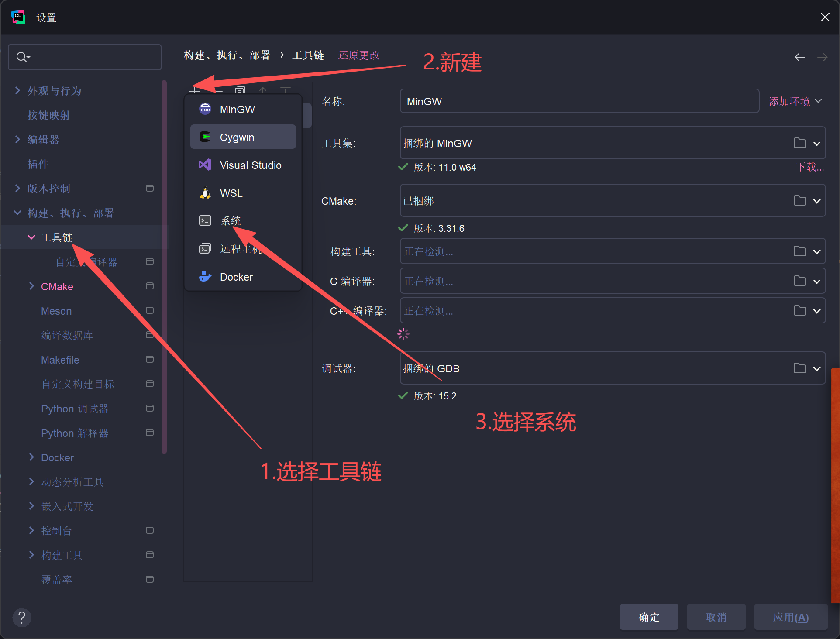Open Python 解释器 settings page
This screenshot has width=840, height=639.
(x=75, y=433)
